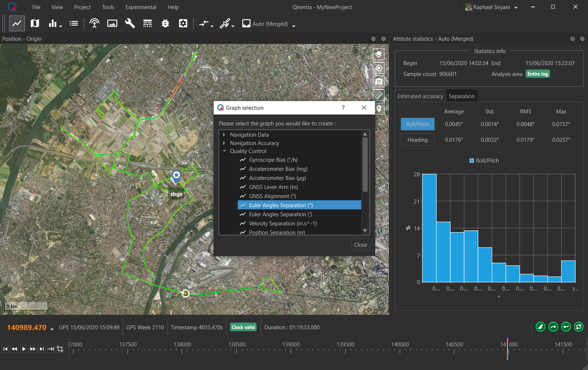Viewport: 588px width, 370px height.
Task: Toggle the Roll/Pitch statistics button
Action: point(418,124)
